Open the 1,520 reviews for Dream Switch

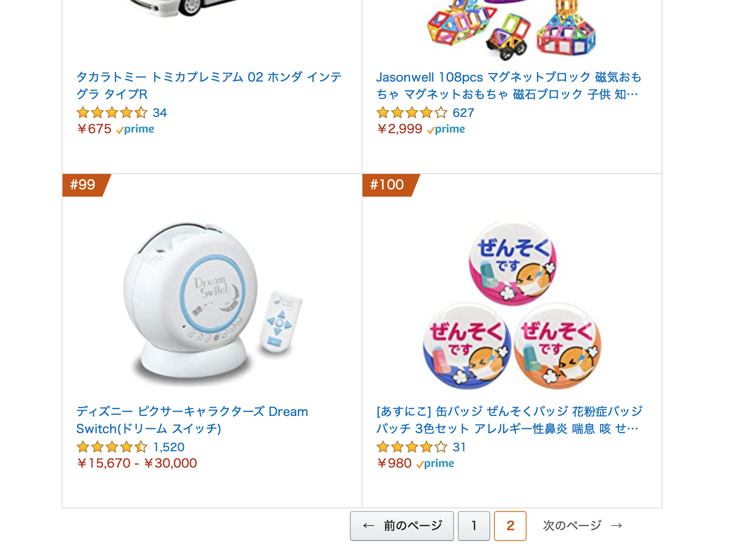tap(169, 447)
